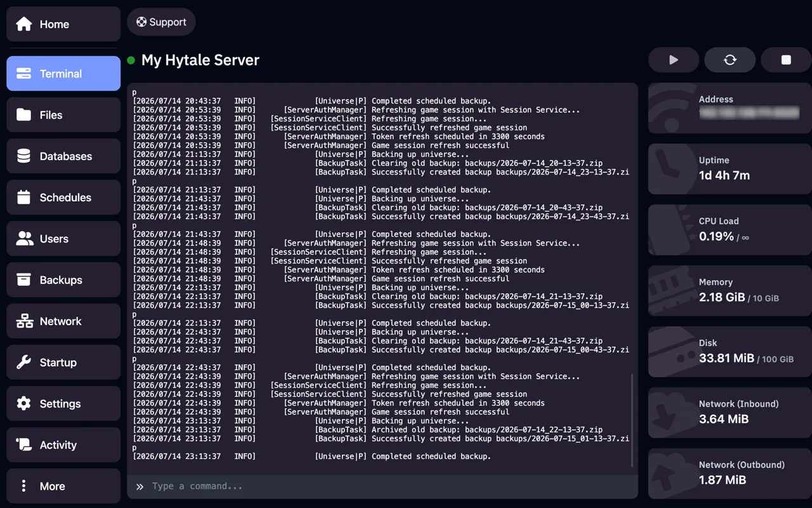The image size is (812, 508).
Task: Click the Files folder icon
Action: coord(24,115)
